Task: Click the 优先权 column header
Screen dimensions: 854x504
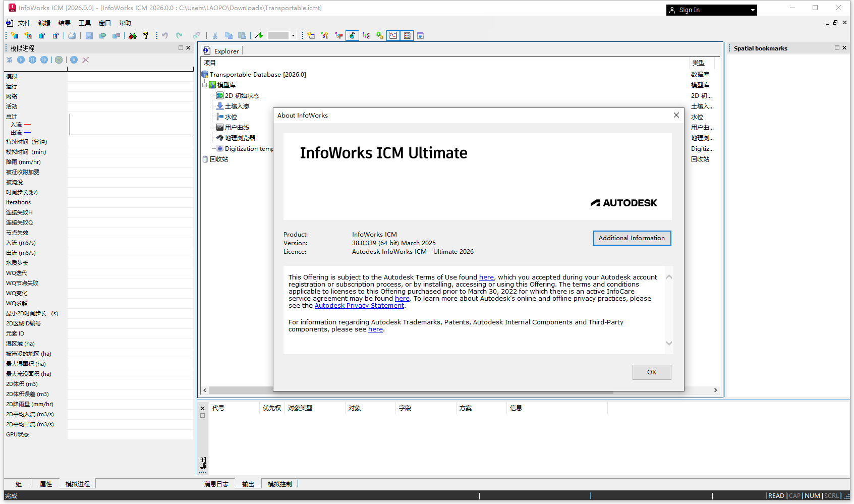Action: pos(271,408)
